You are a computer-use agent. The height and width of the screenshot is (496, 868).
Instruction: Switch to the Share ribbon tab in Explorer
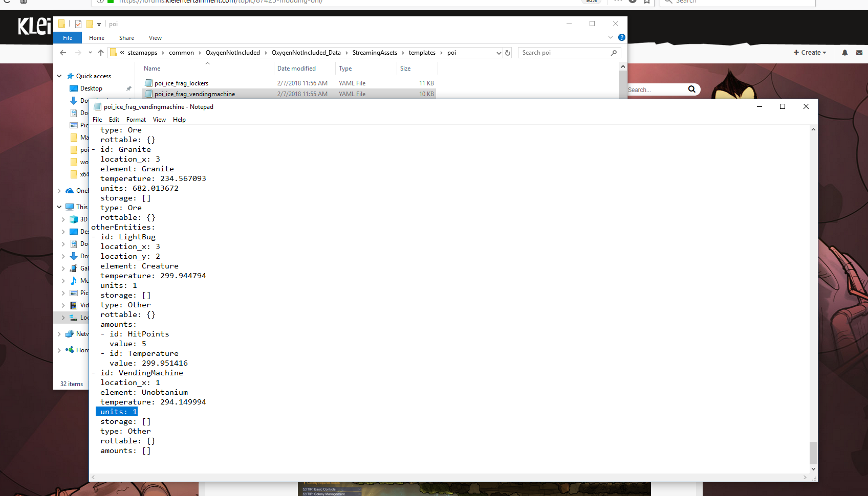pyautogui.click(x=126, y=38)
